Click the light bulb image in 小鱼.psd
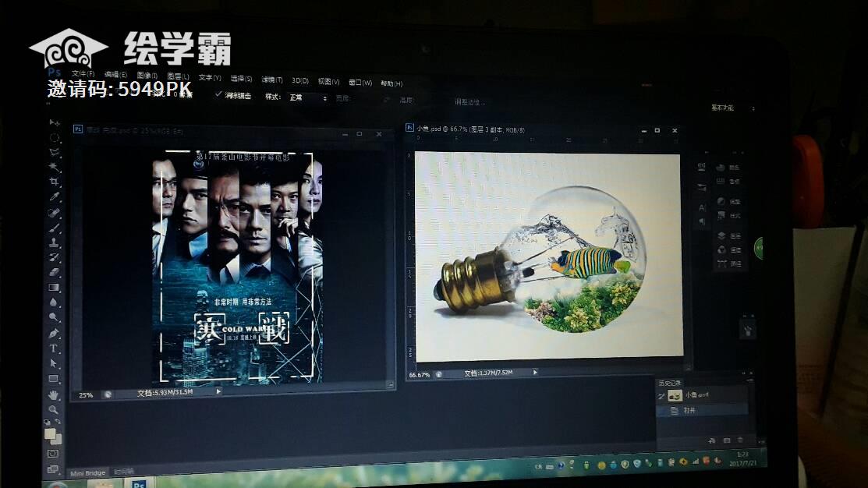The height and width of the screenshot is (488, 868). point(543,260)
